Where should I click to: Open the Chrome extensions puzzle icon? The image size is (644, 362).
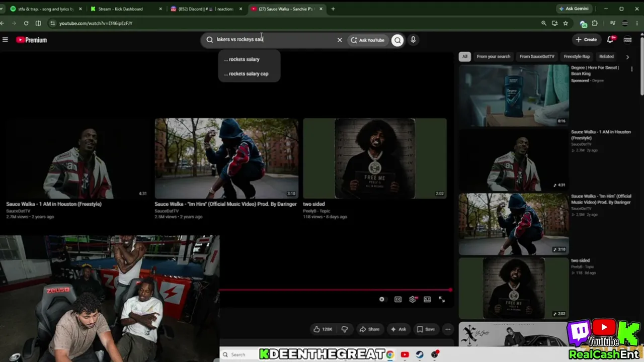click(595, 23)
